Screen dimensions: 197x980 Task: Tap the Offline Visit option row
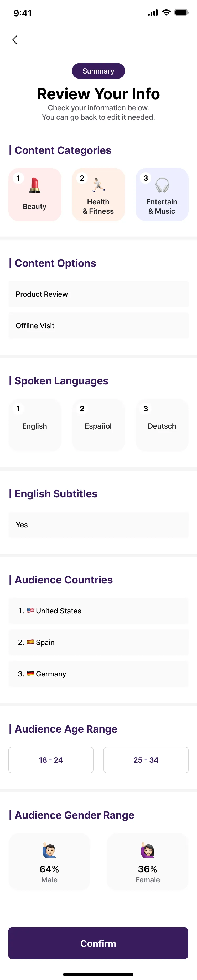pyautogui.click(x=98, y=326)
